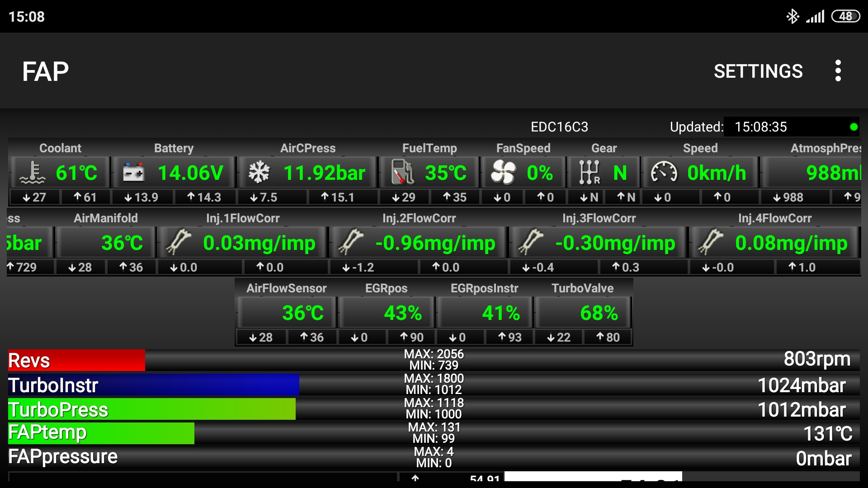Tap the Inj.3FlowCorr injector icon
Screen dimensions: 868x488
(x=531, y=242)
